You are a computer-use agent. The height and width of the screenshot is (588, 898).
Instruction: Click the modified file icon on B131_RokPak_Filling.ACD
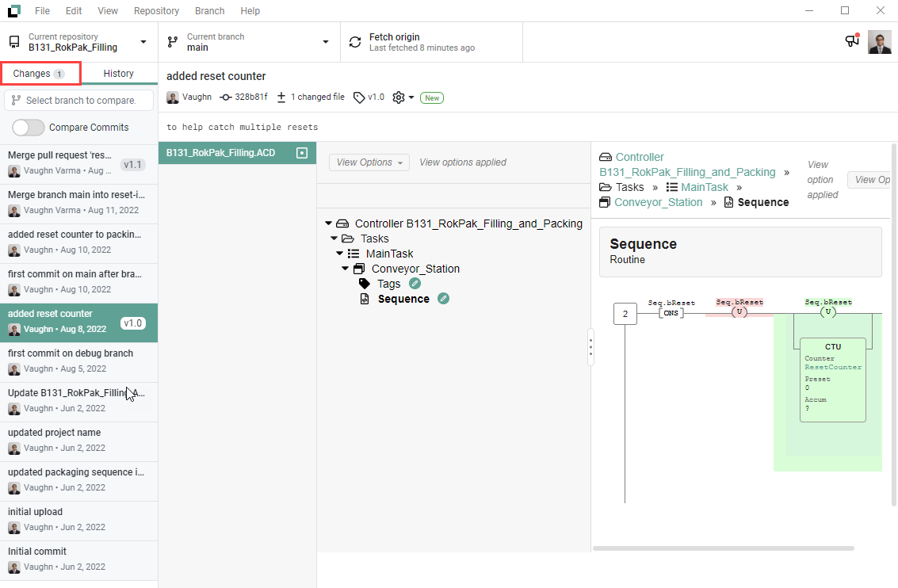pyautogui.click(x=301, y=153)
